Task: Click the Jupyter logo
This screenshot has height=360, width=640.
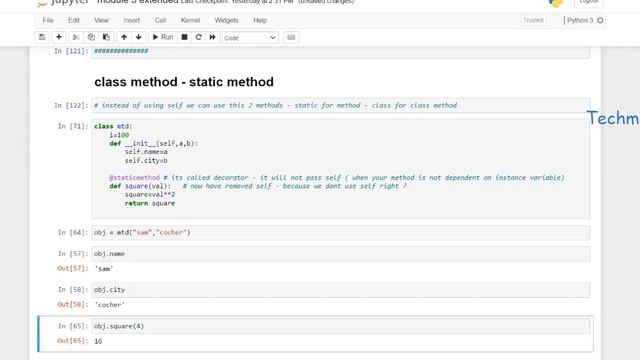Action: pyautogui.click(x=64, y=2)
